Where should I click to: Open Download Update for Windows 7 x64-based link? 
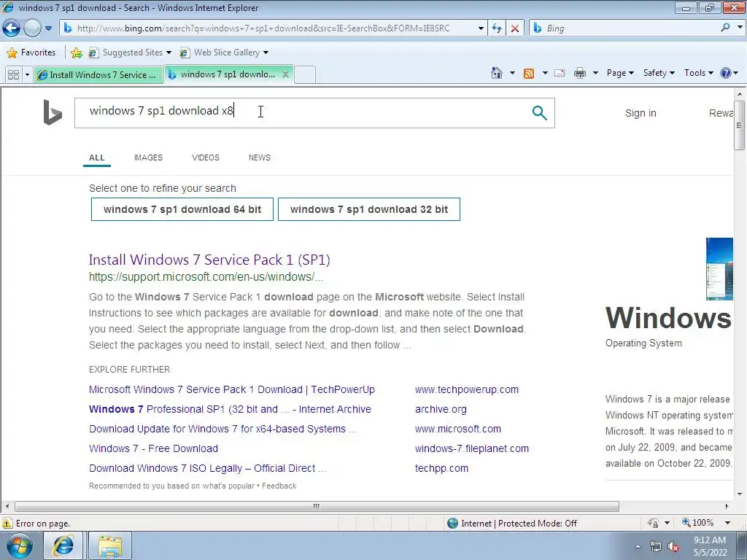pyautogui.click(x=222, y=429)
